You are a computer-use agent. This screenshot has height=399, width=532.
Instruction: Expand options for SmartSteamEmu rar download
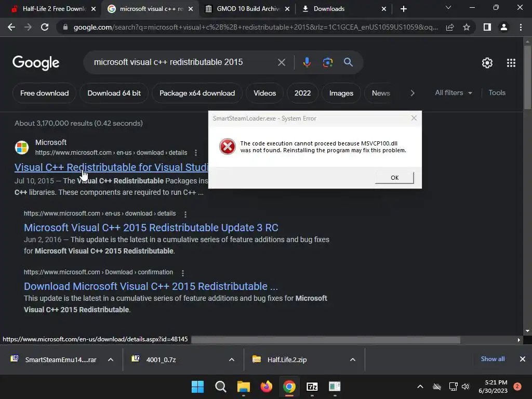pos(111,360)
